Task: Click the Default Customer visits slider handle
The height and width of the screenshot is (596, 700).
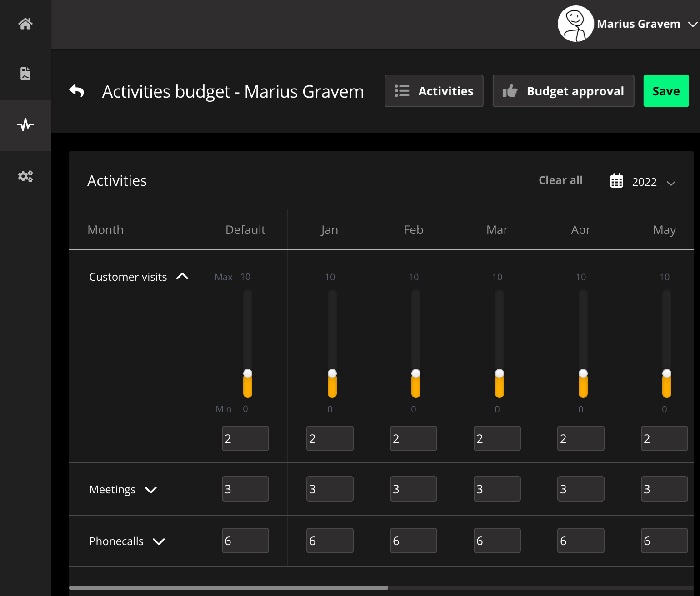Action: 248,373
